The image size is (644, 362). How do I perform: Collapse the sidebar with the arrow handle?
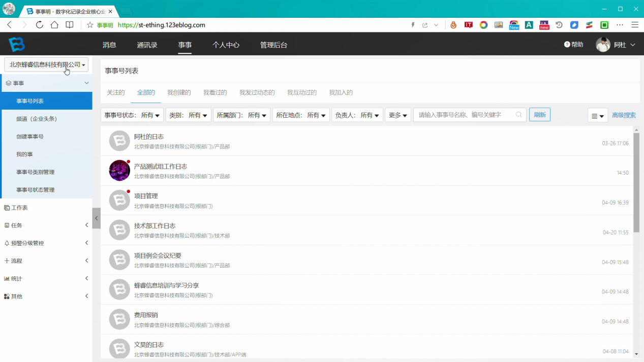96,218
